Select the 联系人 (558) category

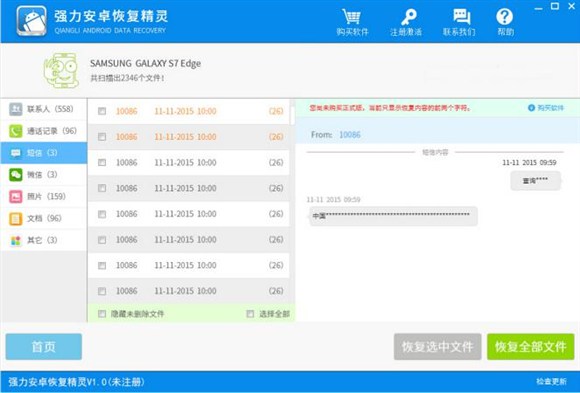pos(44,109)
